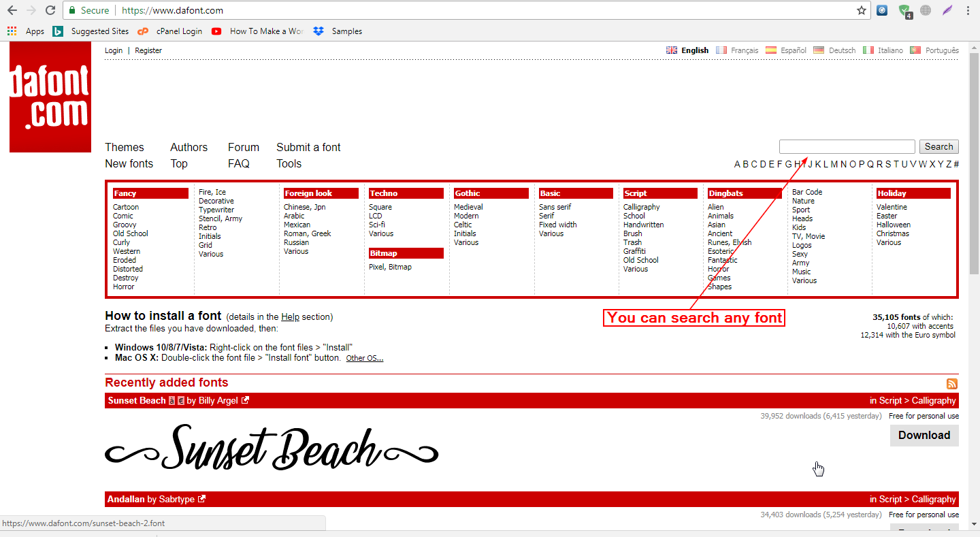Click the Other OS... link
980x537 pixels.
coord(365,358)
